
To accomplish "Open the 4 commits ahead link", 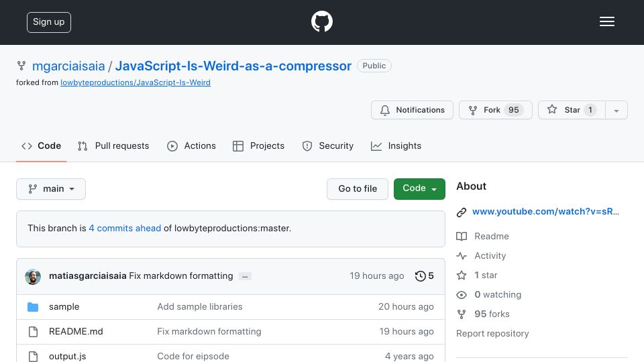I will pyautogui.click(x=125, y=228).
